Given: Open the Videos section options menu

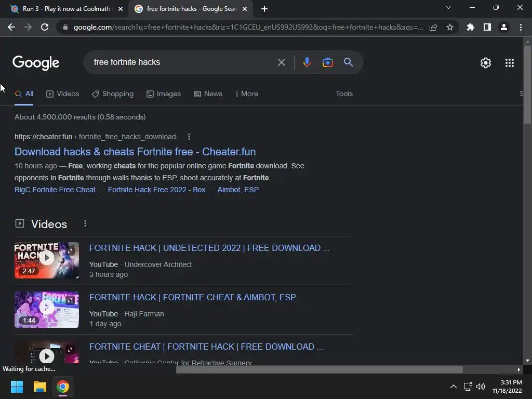Looking at the screenshot, I should click(x=85, y=223).
